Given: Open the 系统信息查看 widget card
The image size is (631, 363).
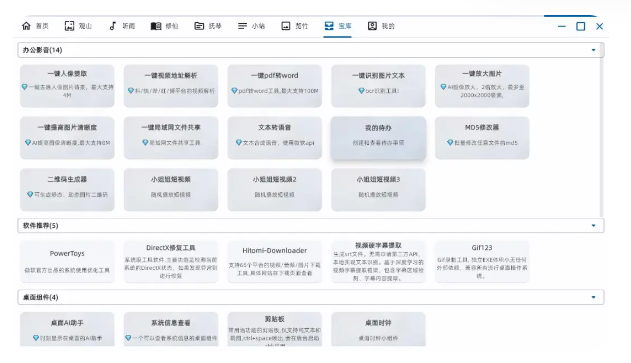Looking at the screenshot, I should pyautogui.click(x=171, y=329).
